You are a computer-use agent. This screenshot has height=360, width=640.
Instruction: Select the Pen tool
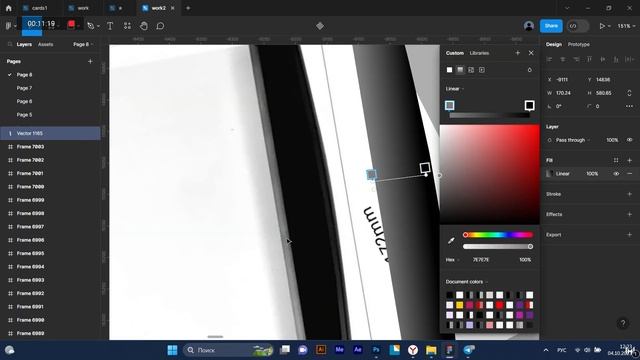[91, 26]
